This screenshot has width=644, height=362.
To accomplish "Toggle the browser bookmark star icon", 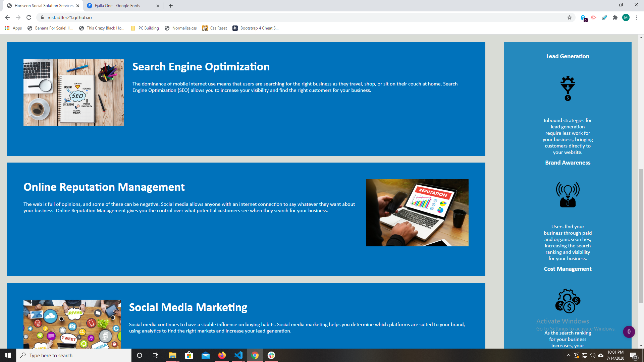I will pyautogui.click(x=570, y=17).
